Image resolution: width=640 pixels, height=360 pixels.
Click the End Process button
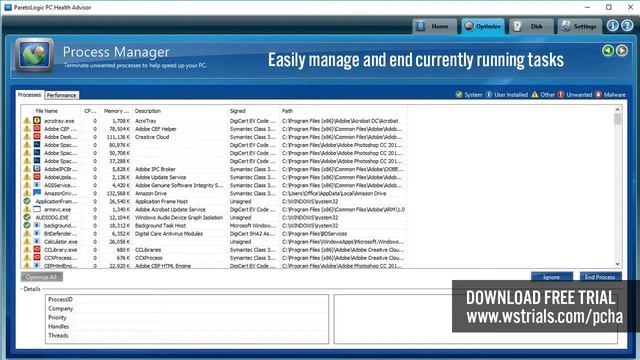click(x=600, y=277)
